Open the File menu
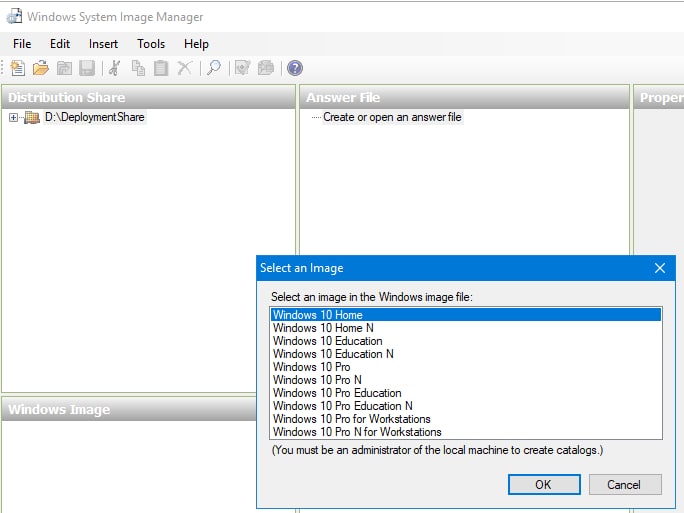684x513 pixels. tap(22, 44)
